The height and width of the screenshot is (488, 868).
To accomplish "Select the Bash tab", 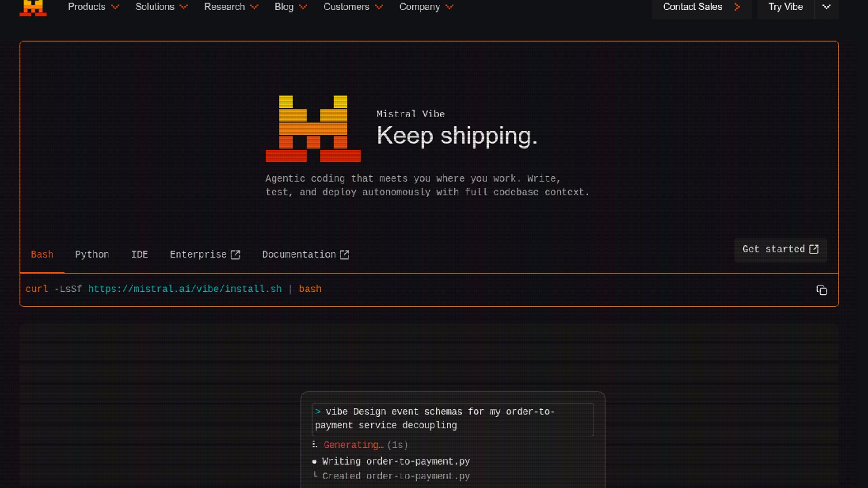I will (42, 254).
